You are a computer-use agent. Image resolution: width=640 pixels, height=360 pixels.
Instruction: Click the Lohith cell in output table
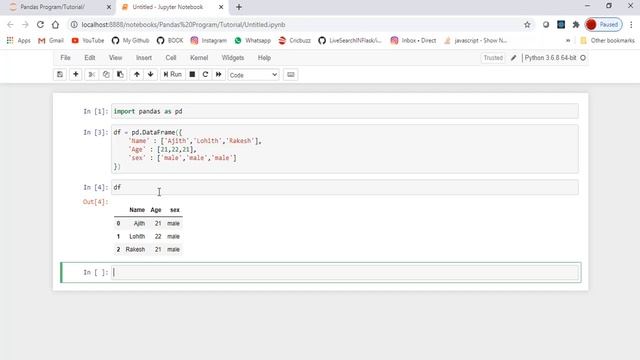(x=137, y=236)
